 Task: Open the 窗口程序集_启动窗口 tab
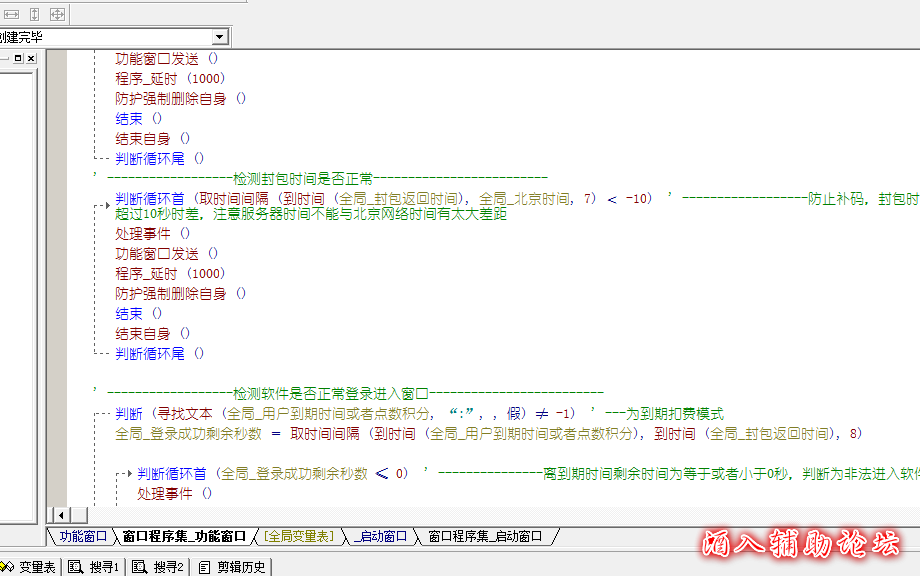point(485,536)
